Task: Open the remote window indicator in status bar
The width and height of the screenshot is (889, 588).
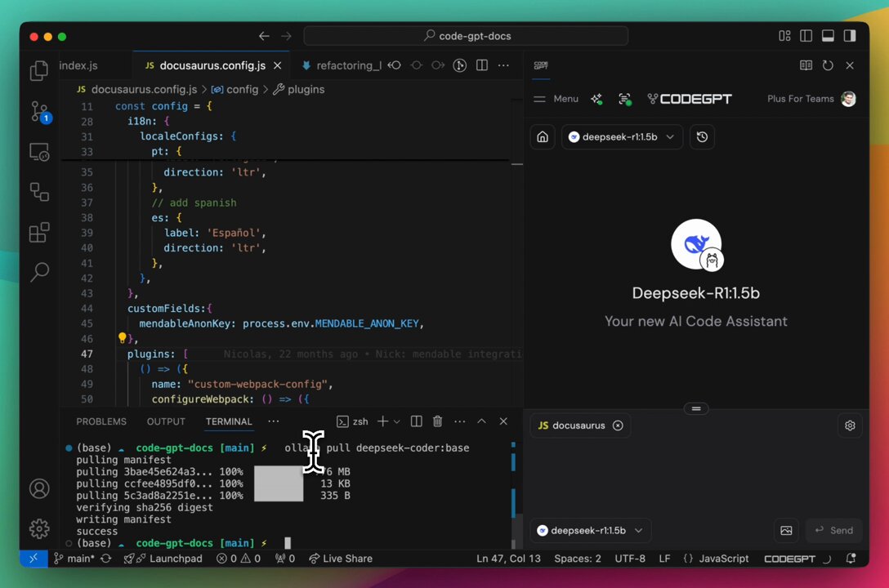Action: coord(34,559)
